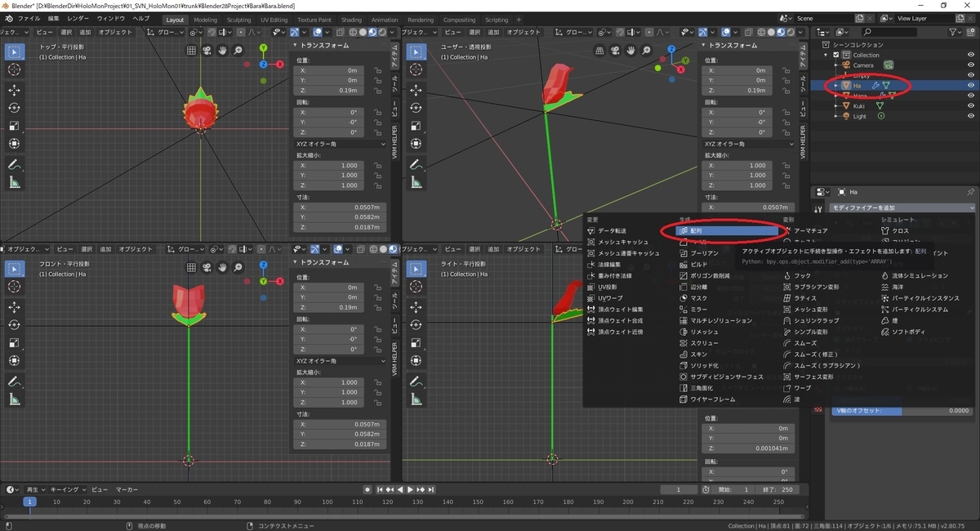Hide the Light object via its eye icon
Screen dimensions: 980x531
pos(971,116)
